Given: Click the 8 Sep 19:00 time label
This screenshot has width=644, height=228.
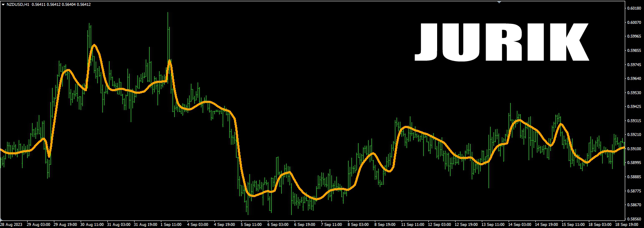Looking at the screenshot, I should point(386,225).
